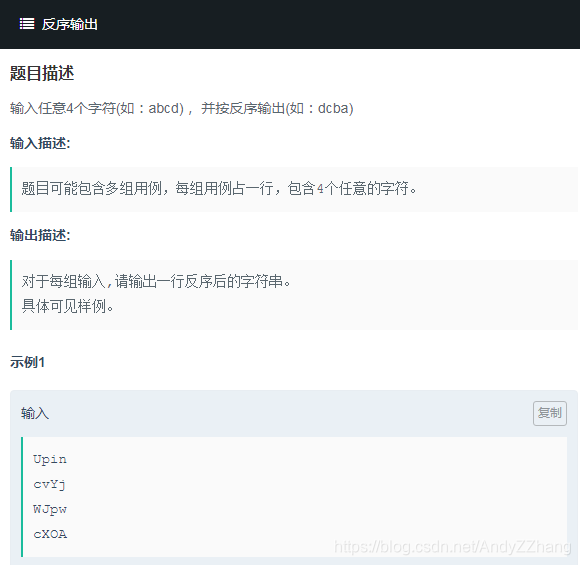Click the input description text about 多组用例
580x565 pixels.
(219, 188)
